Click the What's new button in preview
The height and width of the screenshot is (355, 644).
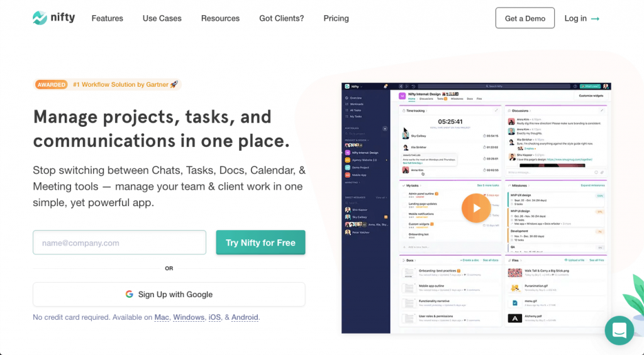[590, 87]
